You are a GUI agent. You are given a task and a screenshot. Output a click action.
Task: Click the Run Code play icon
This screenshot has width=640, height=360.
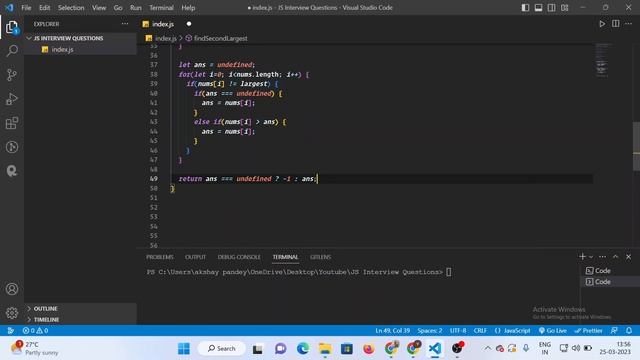[x=602, y=24]
